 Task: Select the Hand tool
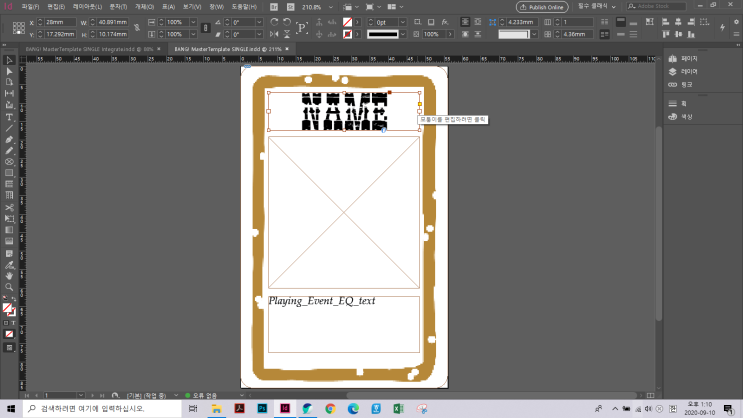click(x=9, y=276)
